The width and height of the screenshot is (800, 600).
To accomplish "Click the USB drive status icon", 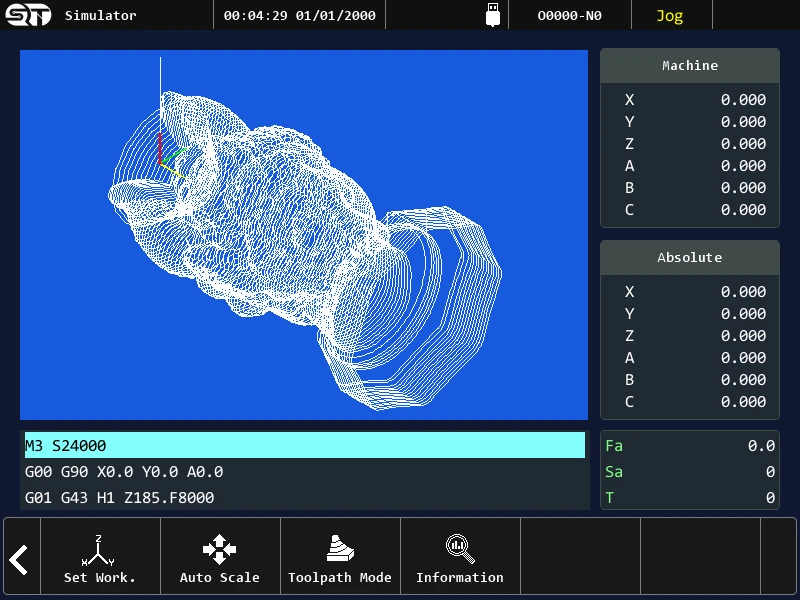I will pos(493,15).
